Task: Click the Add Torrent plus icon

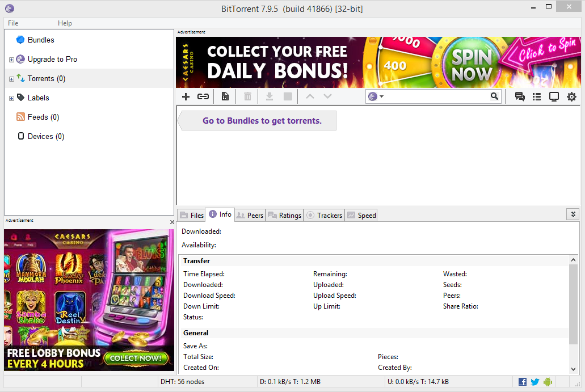Action: pos(186,97)
